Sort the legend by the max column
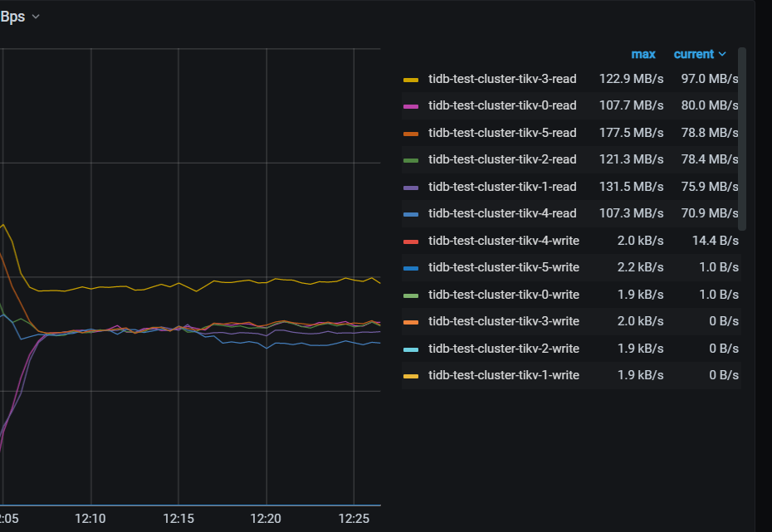The image size is (772, 532). click(643, 54)
